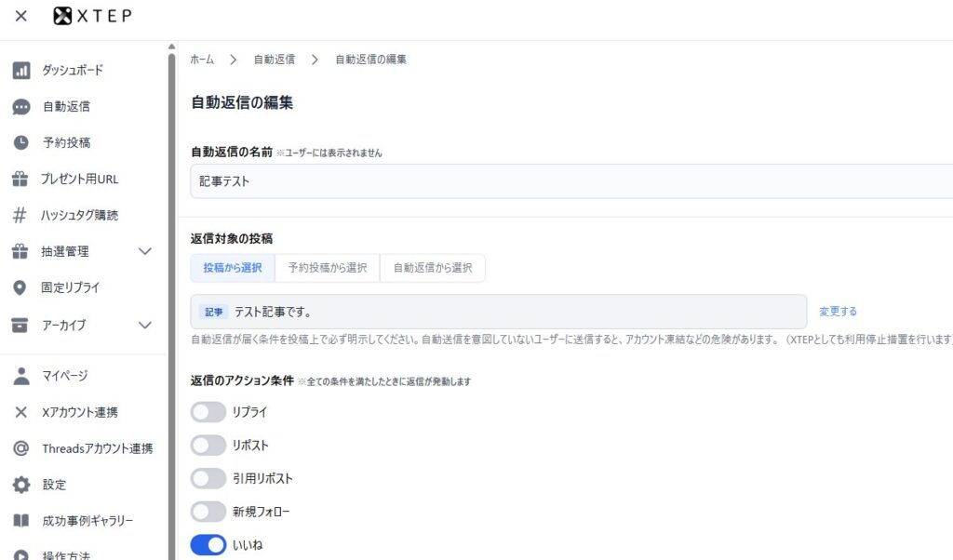Open the Threads account link @ icon
This screenshot has width=953, height=560.
[x=20, y=448]
